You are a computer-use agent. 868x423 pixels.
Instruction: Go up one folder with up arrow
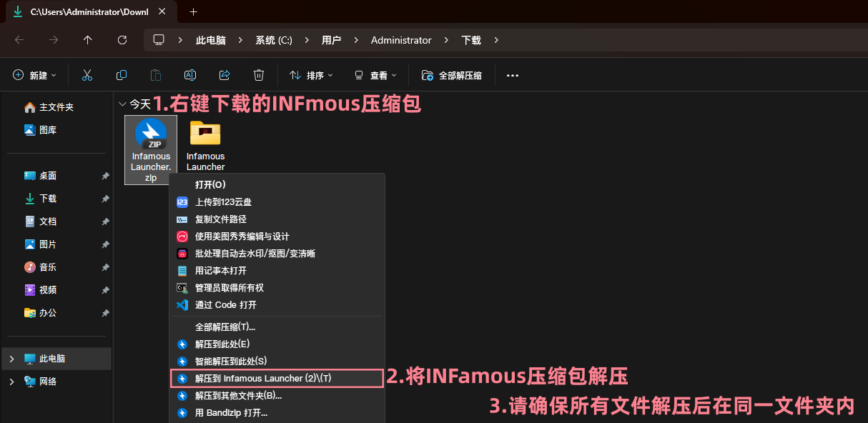tap(88, 40)
